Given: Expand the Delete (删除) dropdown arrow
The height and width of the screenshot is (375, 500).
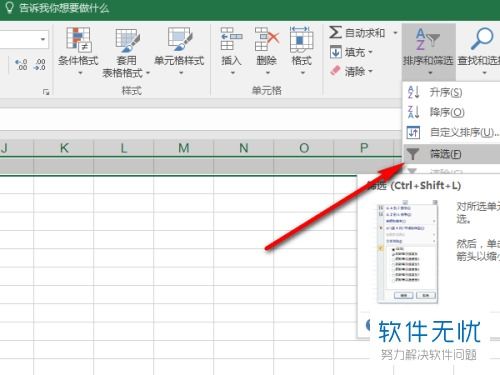Looking at the screenshot, I should pyautogui.click(x=268, y=73).
